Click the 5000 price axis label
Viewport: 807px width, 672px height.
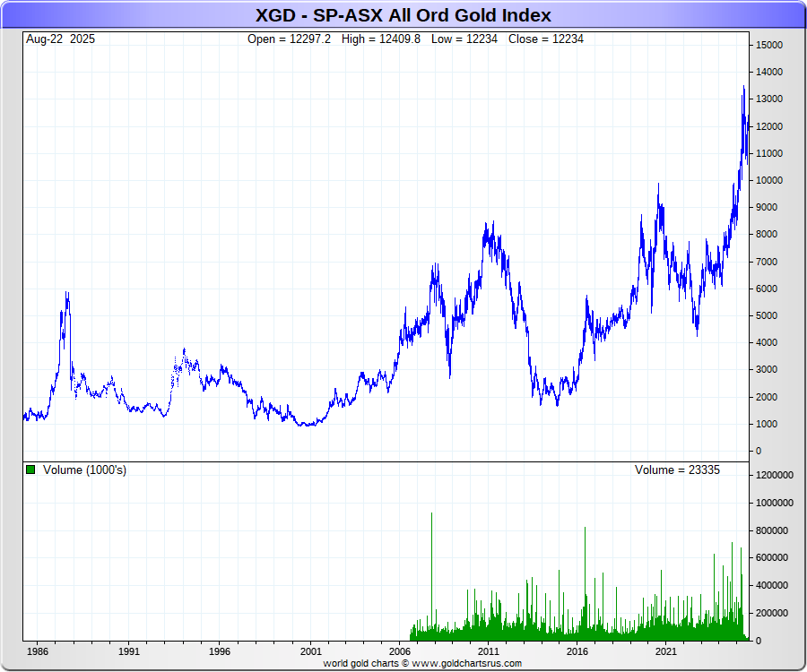767,315
